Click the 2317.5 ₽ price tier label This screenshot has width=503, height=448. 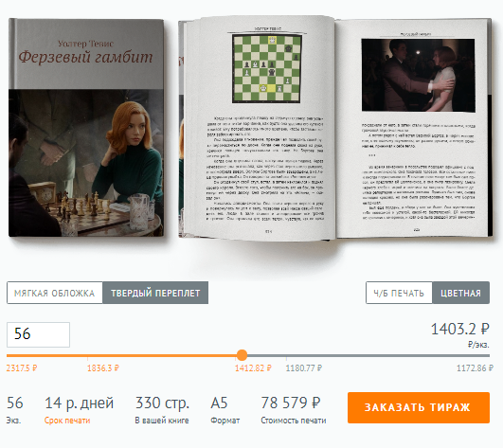click(22, 367)
